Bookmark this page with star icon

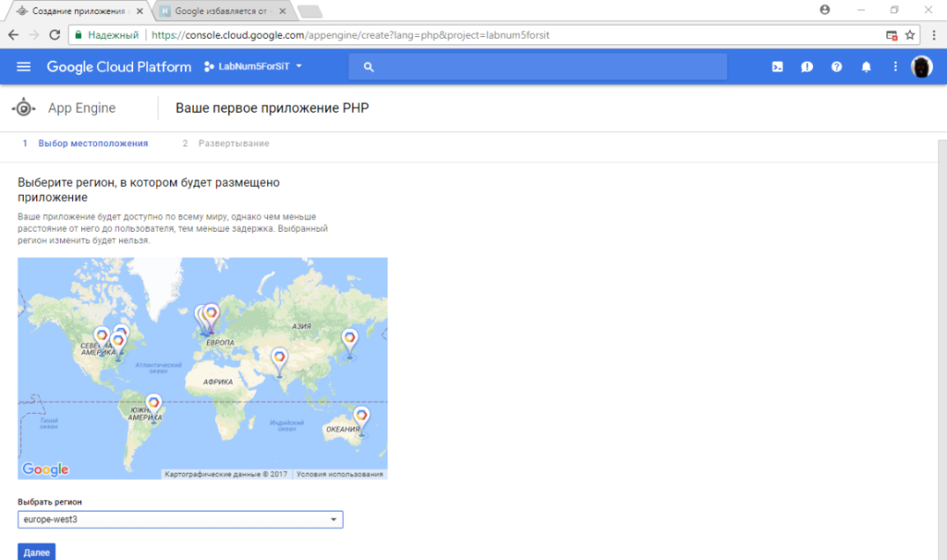tap(910, 35)
